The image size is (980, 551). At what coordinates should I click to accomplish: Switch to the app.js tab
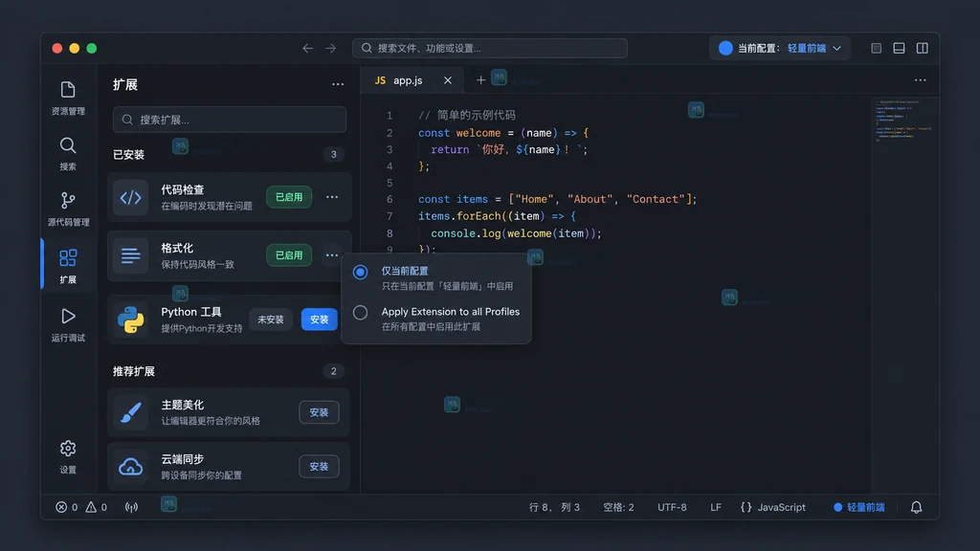click(408, 80)
